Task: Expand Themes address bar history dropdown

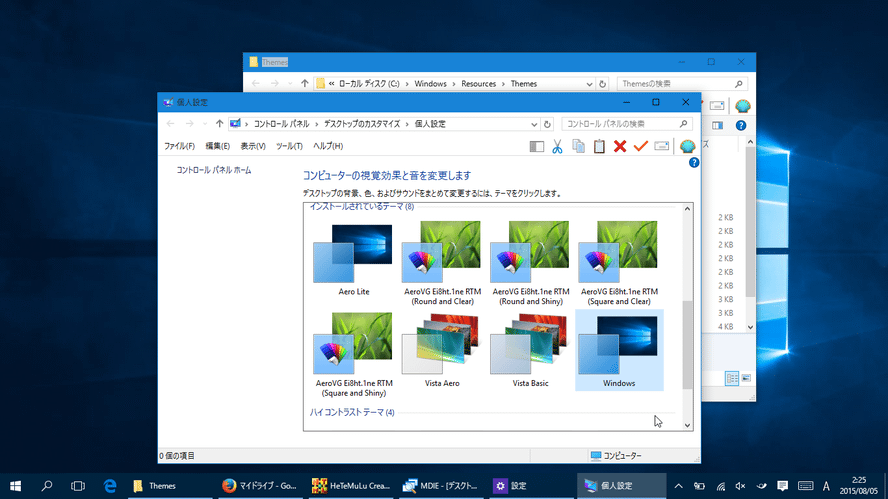Action: click(589, 84)
